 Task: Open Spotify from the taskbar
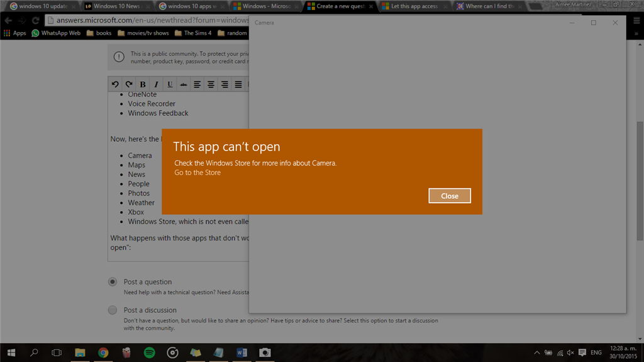pyautogui.click(x=150, y=353)
